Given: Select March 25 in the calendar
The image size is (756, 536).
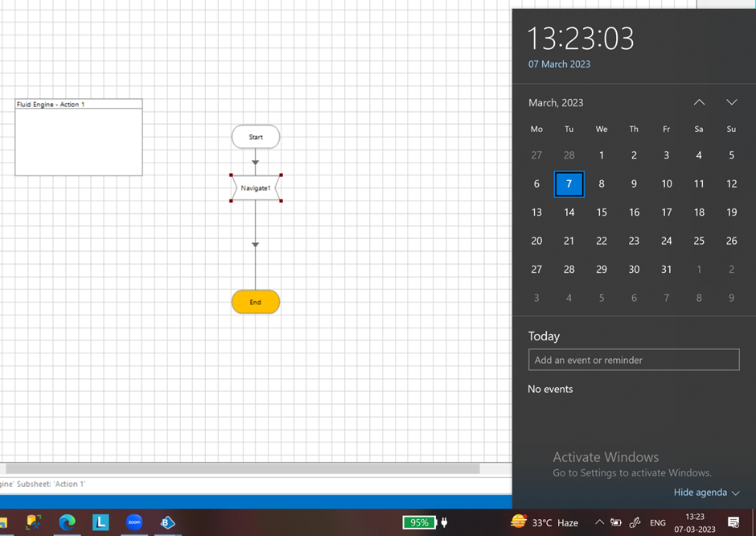Looking at the screenshot, I should (x=699, y=241).
